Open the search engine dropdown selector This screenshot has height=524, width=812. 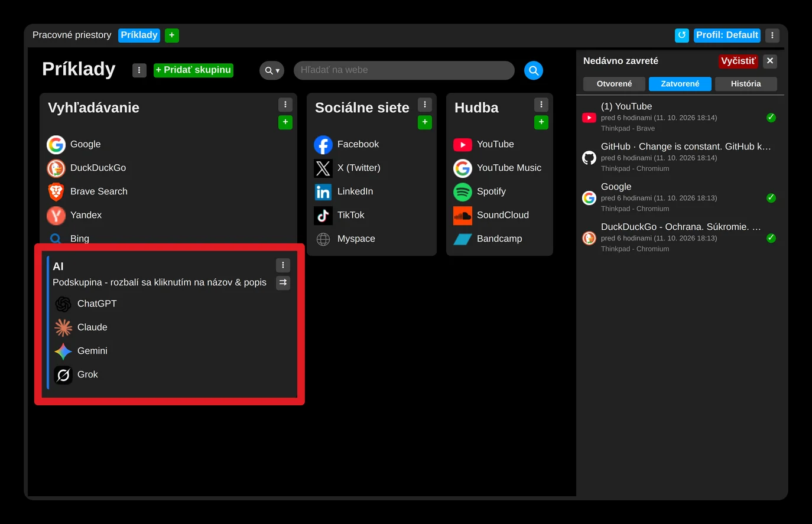click(272, 70)
